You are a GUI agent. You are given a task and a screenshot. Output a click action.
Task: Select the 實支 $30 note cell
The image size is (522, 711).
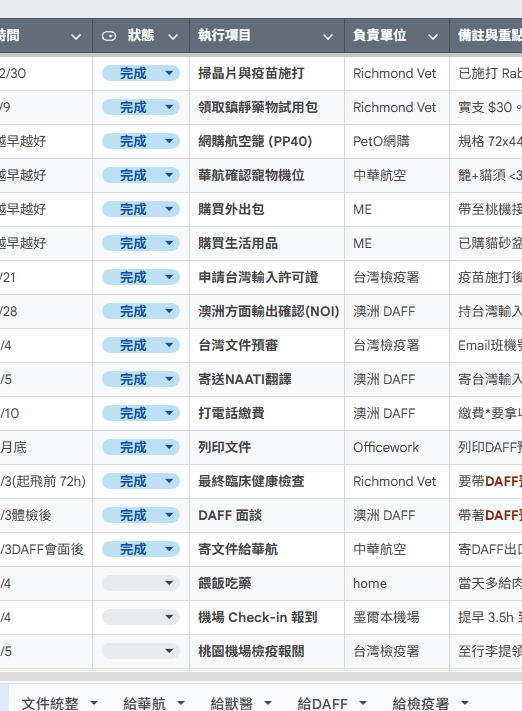pyautogui.click(x=486, y=107)
